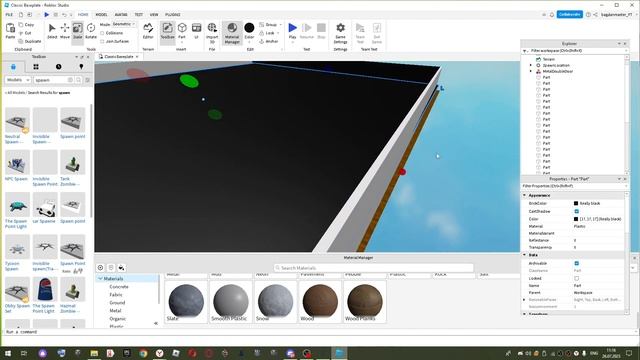Open the Toolbox Creations tab icon

[x=81, y=67]
